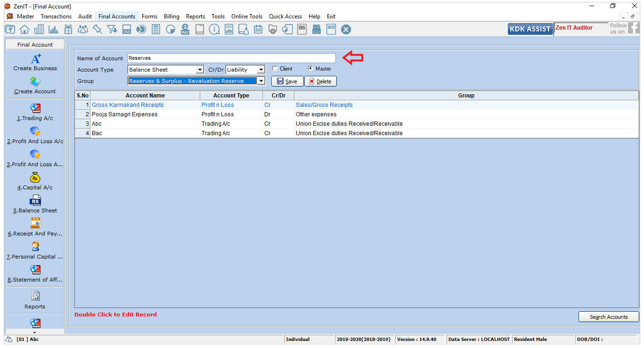Image resolution: width=644 pixels, height=348 pixels.
Task: Expand the Account Type dropdown
Action: tap(200, 70)
